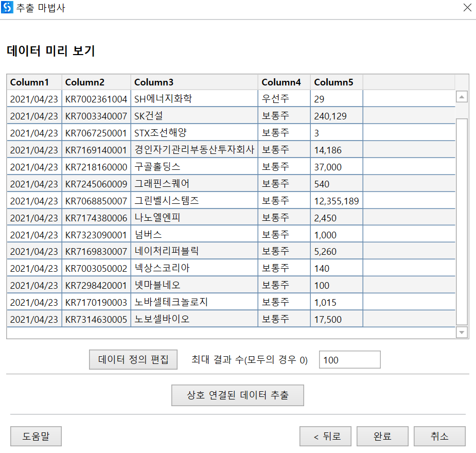Select cell 네이처리퍼블릭
Image resolution: width=476 pixels, height=453 pixels.
pos(195,251)
